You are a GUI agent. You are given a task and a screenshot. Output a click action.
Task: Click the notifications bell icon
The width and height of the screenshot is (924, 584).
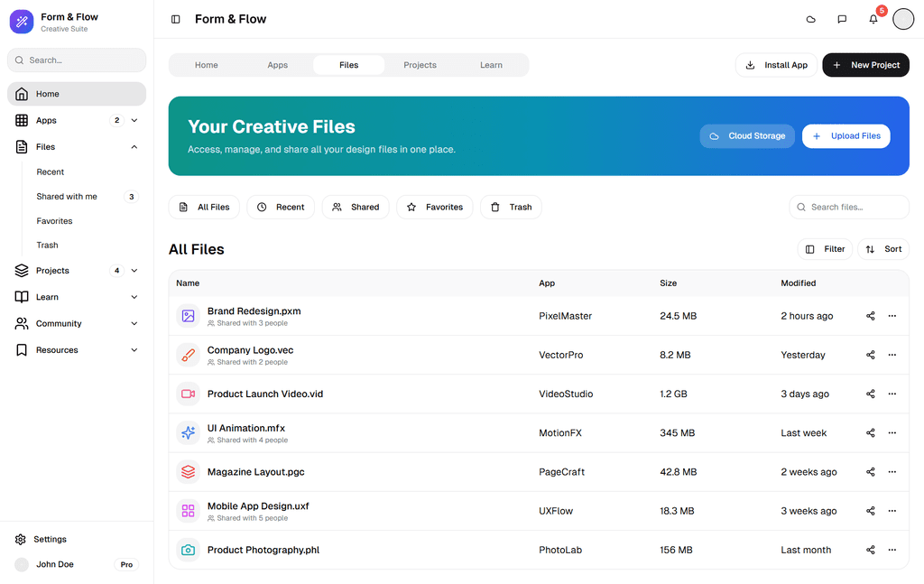pyautogui.click(x=873, y=19)
